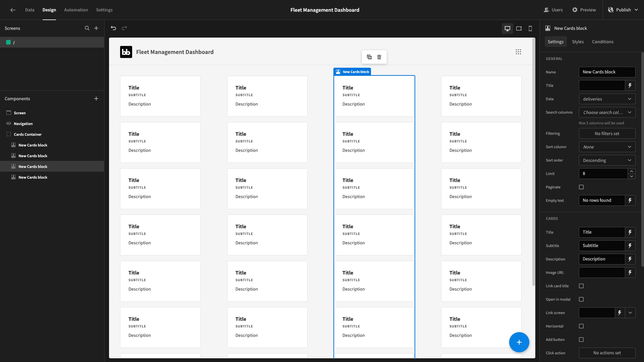The height and width of the screenshot is (362, 644).
Task: Redo the last undone change
Action: click(x=124, y=28)
